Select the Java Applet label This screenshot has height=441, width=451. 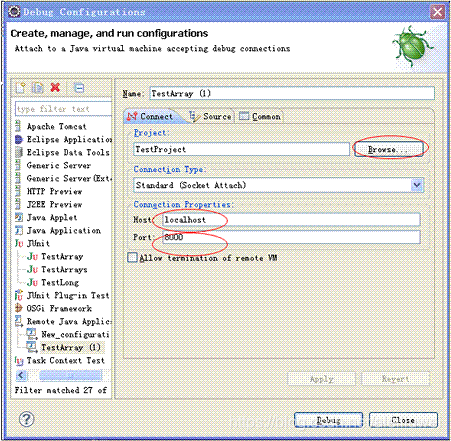tap(52, 217)
